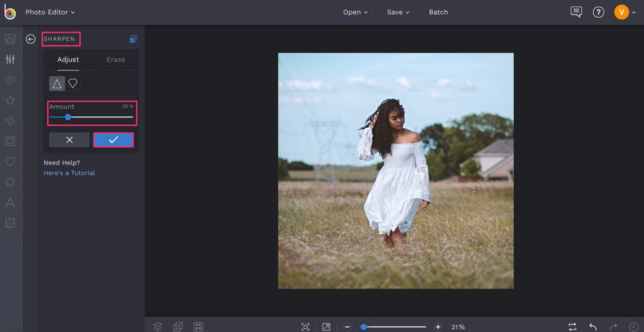Viewport: 644px width, 332px height.
Task: Click the Fit to Screen icon
Action: pyautogui.click(x=306, y=327)
